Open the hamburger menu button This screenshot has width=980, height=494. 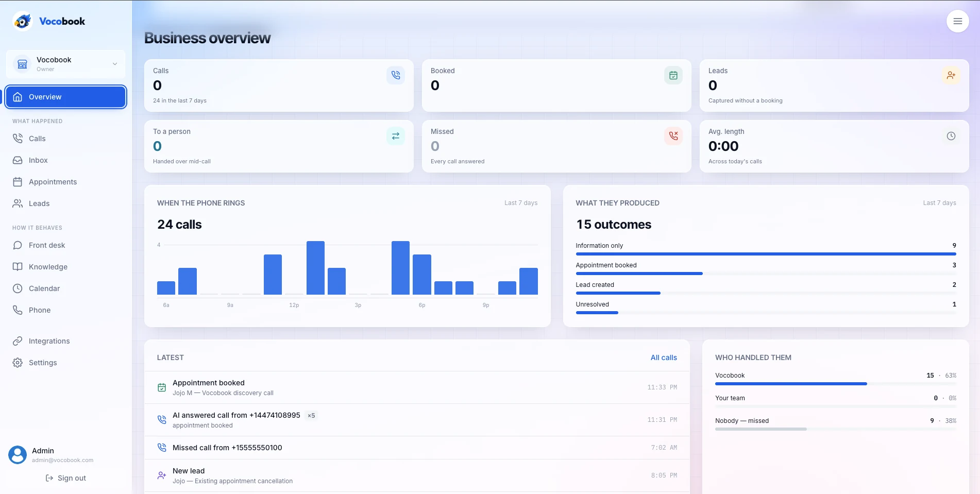tap(957, 21)
